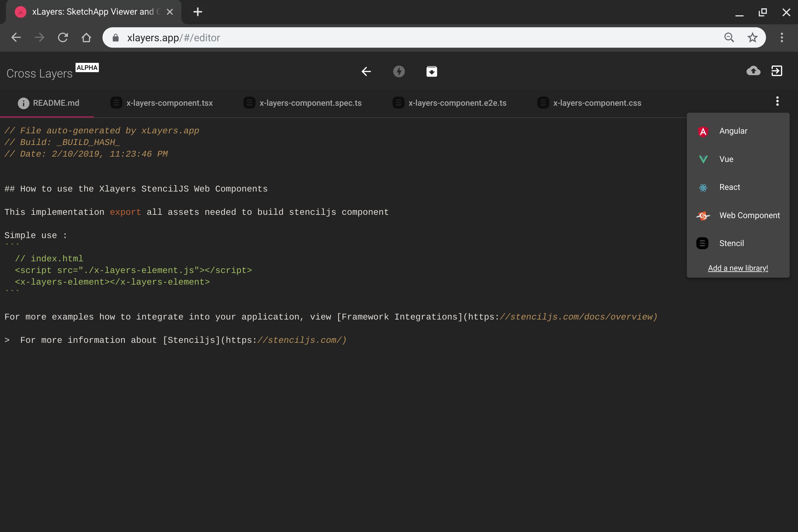Click the '// index.html' comment line
The height and width of the screenshot is (532, 798).
point(49,259)
